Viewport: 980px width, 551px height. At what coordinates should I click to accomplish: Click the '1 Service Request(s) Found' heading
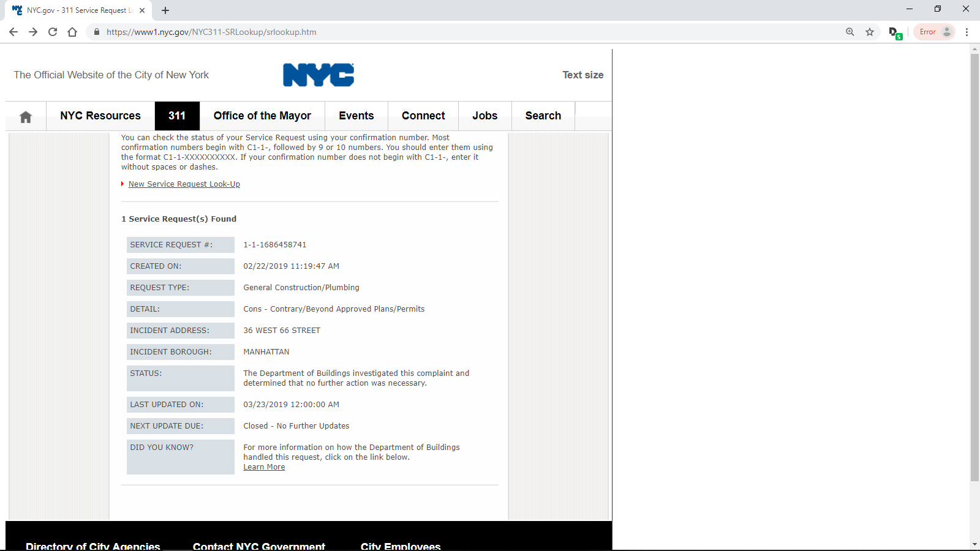[x=179, y=219]
